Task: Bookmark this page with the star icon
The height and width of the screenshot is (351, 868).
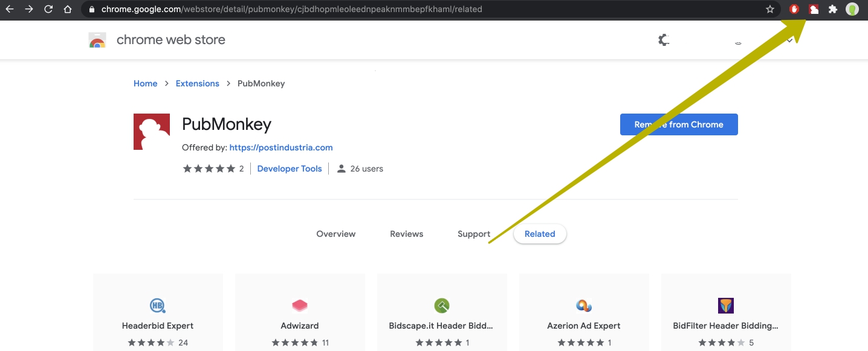Action: pos(770,9)
